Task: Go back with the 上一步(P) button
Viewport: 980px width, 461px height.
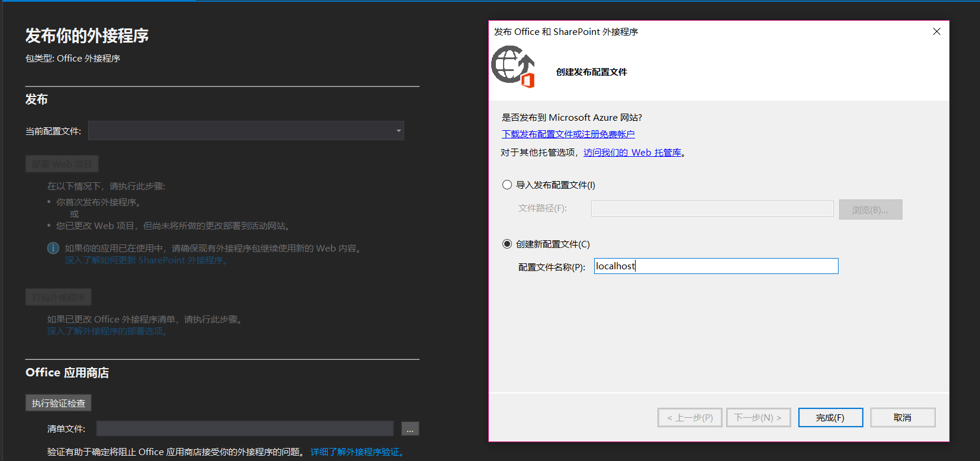Action: coord(689,417)
